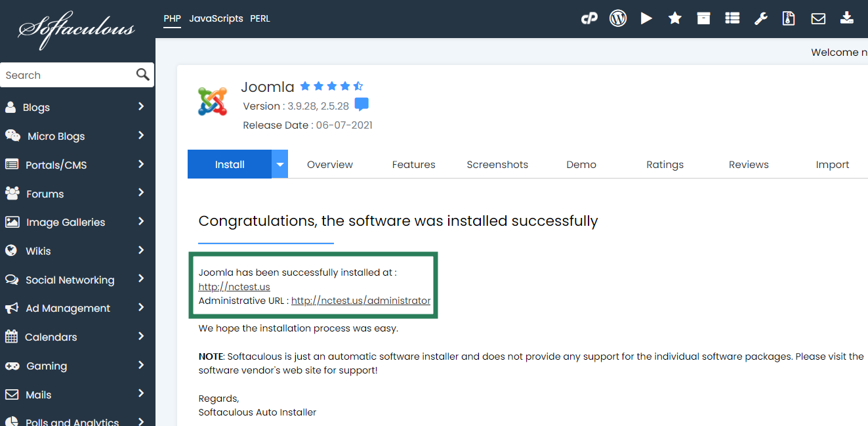Click the Micro Blogs chat icon in sidebar
Screen dimensions: 868x426
click(12, 135)
